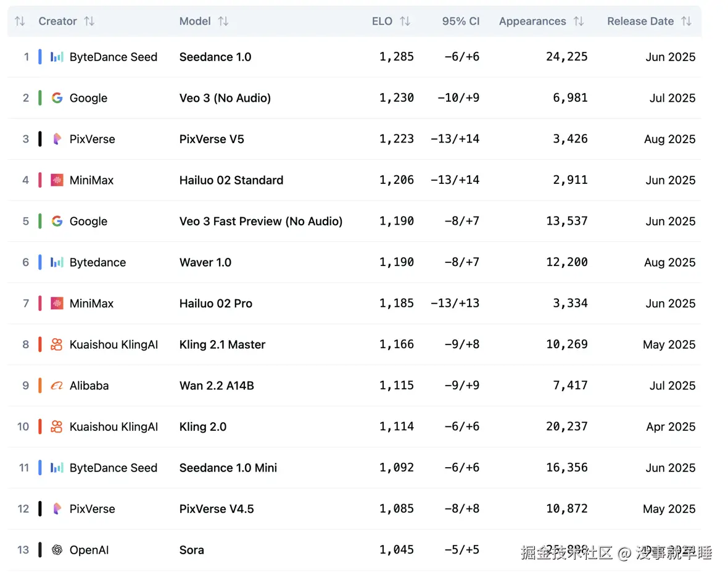Image resolution: width=728 pixels, height=577 pixels.
Task: Click the Kuaishou KlingAI logo beside Kling 2.1 Master
Action: pos(57,344)
